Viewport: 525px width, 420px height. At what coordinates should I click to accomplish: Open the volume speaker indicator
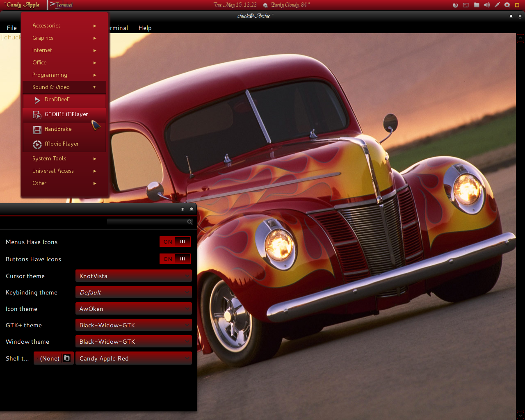click(487, 5)
